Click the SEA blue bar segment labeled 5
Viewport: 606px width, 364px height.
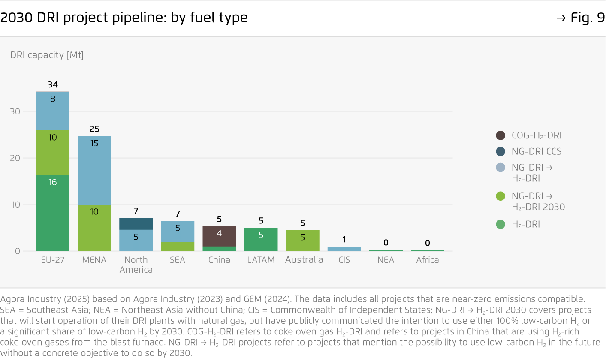[178, 232]
